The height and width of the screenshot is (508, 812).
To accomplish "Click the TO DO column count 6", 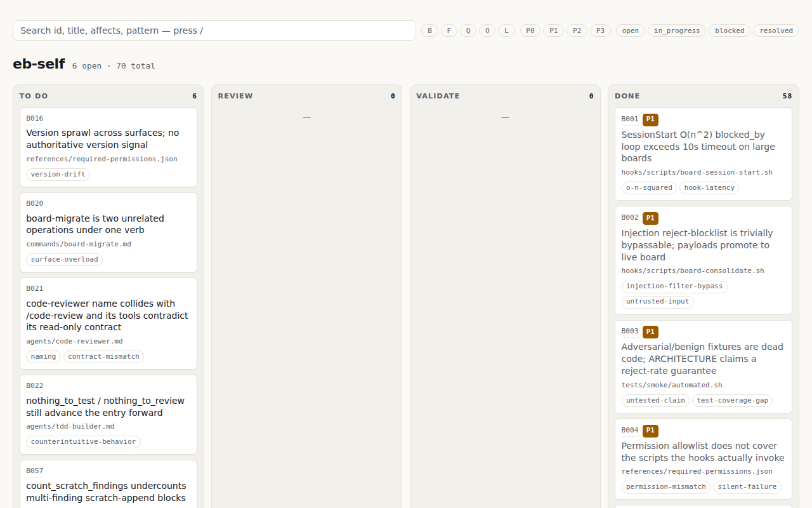I will 195,96.
